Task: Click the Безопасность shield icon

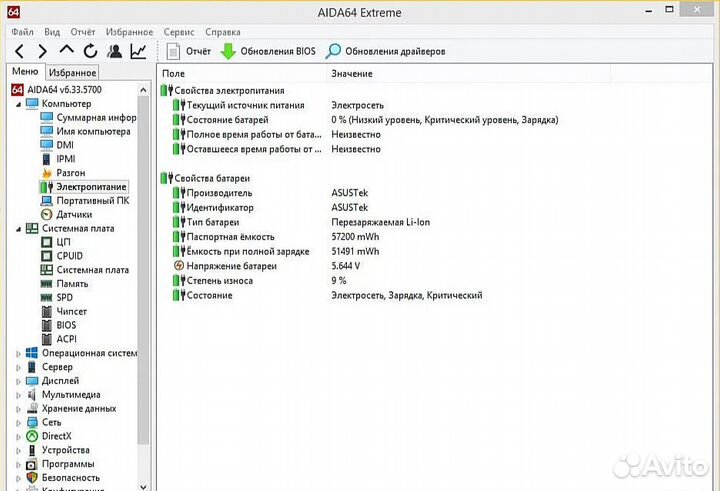Action: (32, 478)
